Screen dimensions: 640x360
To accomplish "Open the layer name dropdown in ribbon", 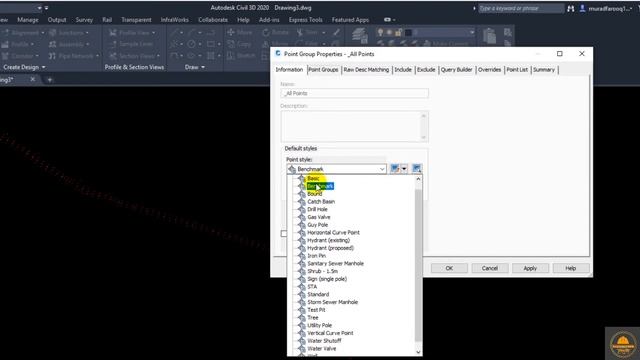I will click(472, 32).
